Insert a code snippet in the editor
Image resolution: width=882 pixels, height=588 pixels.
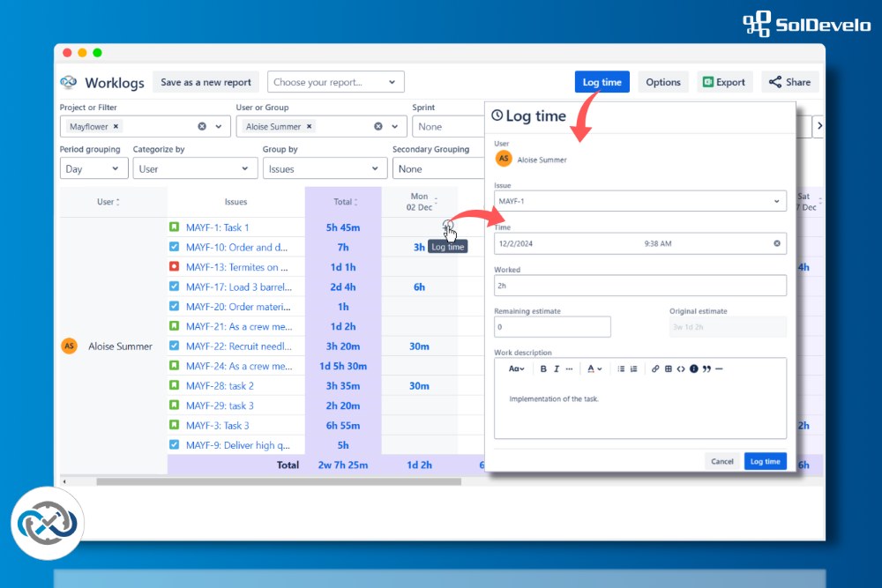[680, 368]
